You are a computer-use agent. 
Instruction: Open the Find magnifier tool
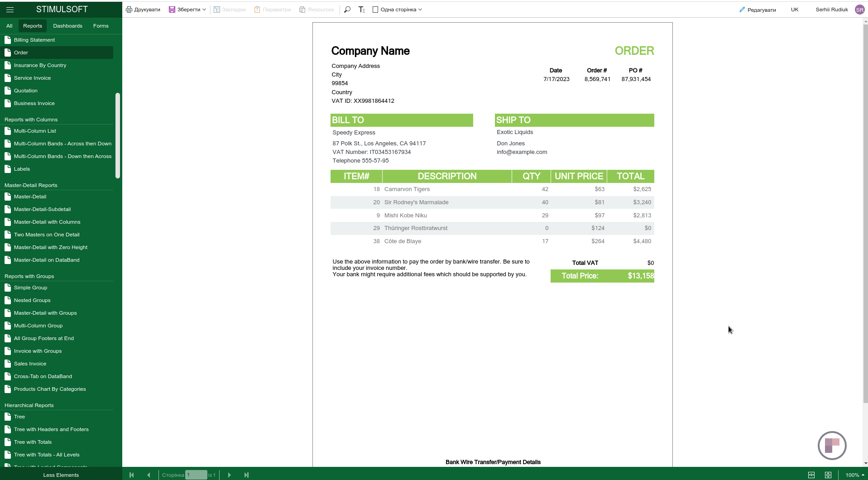tap(347, 10)
